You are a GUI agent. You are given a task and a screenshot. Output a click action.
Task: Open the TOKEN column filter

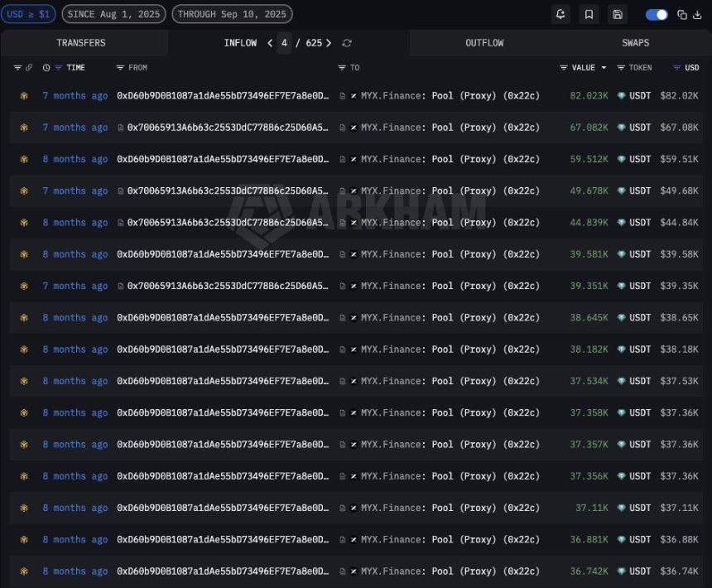[x=621, y=68]
